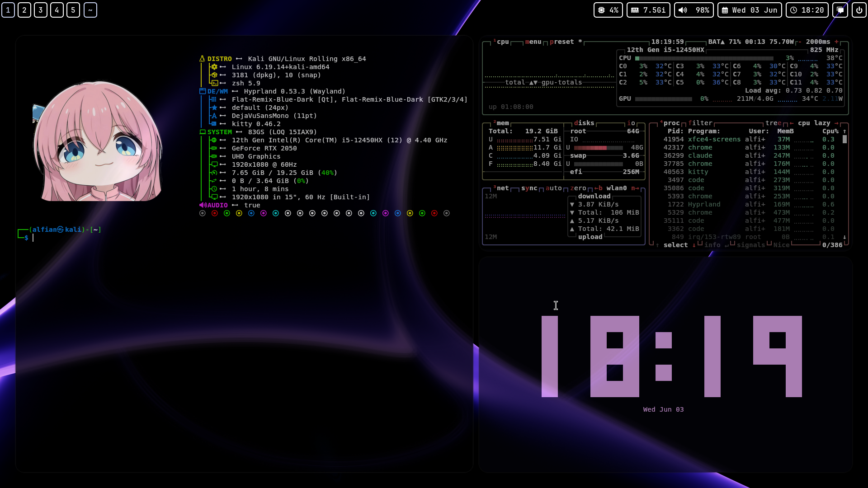The width and height of the screenshot is (868, 488).
Task: Toggle the btop disks label
Action: 584,123
